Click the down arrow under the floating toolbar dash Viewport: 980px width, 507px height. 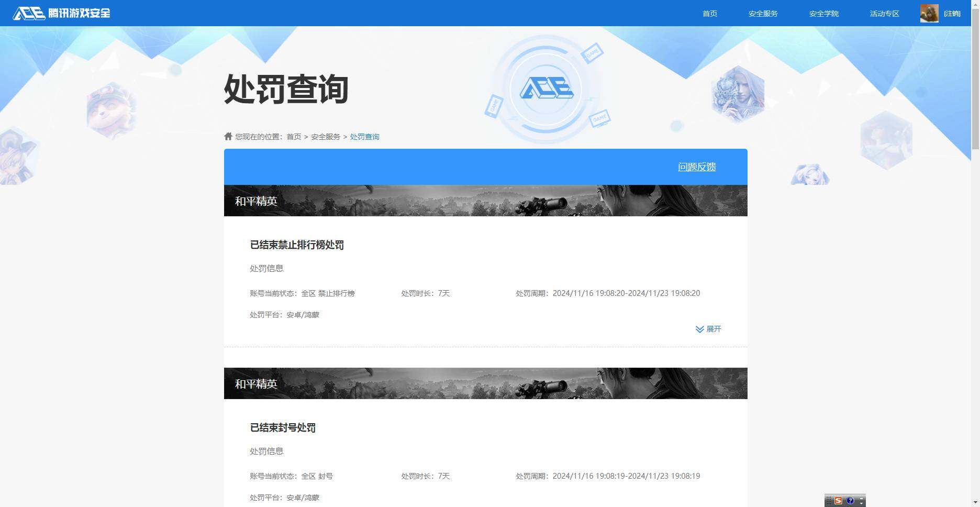(x=861, y=504)
